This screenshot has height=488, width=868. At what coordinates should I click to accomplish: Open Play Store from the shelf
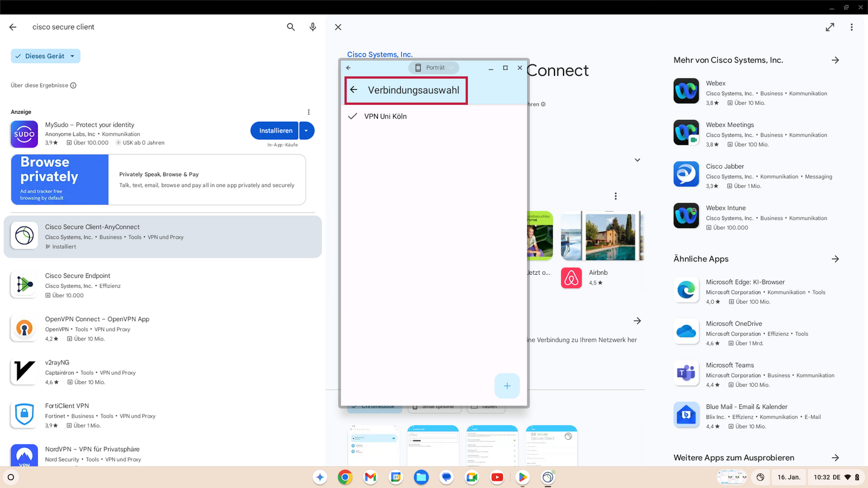tap(523, 477)
